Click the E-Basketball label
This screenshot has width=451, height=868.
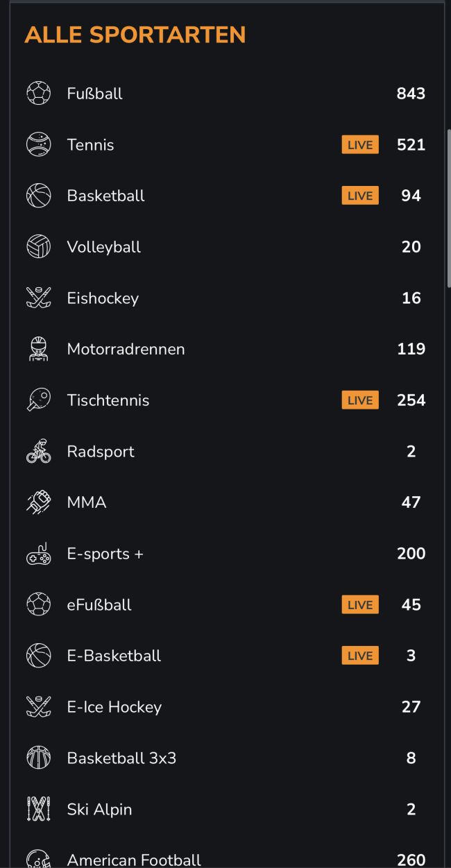point(114,656)
